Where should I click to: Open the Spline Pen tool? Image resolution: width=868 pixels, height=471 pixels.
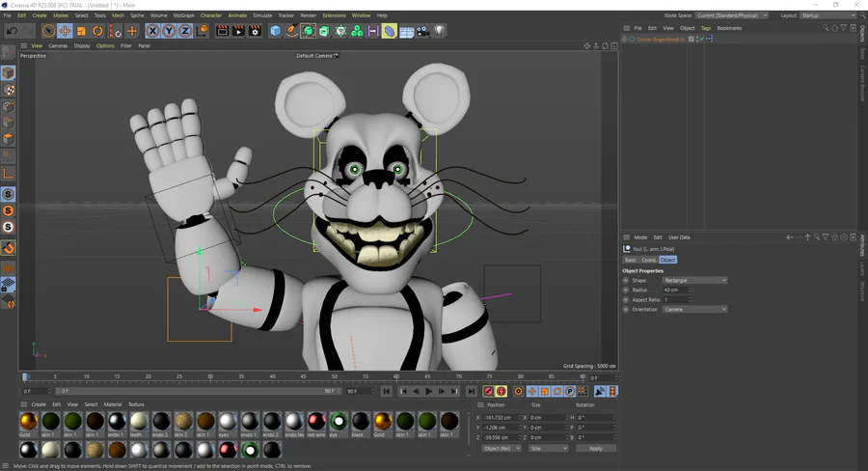(291, 31)
